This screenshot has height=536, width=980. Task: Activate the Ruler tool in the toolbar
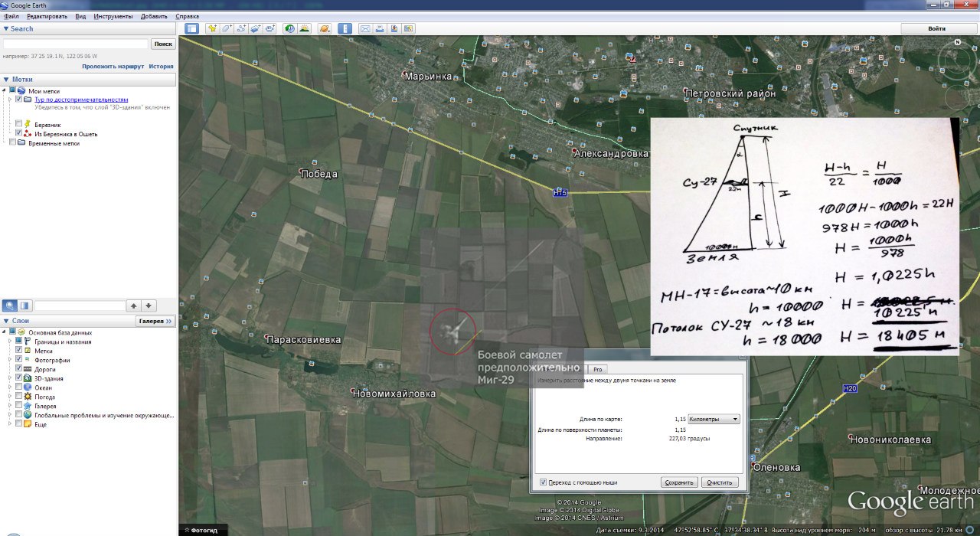[345, 28]
